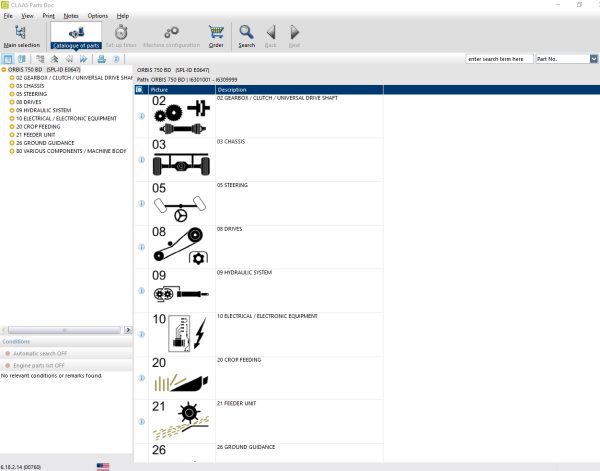The height and width of the screenshot is (471, 600).
Task: Expand the 08 Drives tree node
Action: [x=12, y=102]
